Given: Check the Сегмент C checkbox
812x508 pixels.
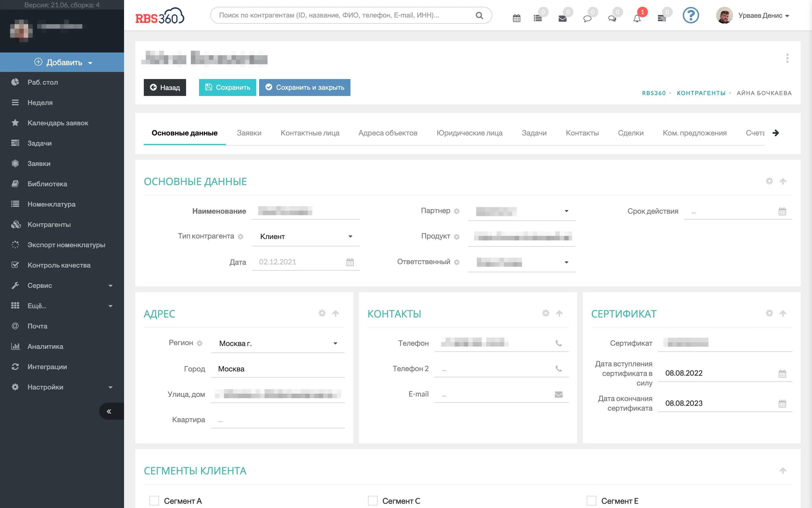Looking at the screenshot, I should point(373,501).
